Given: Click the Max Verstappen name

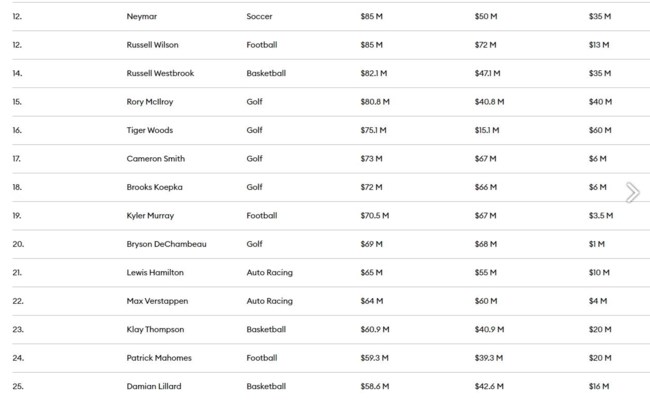Looking at the screenshot, I should 157,301.
